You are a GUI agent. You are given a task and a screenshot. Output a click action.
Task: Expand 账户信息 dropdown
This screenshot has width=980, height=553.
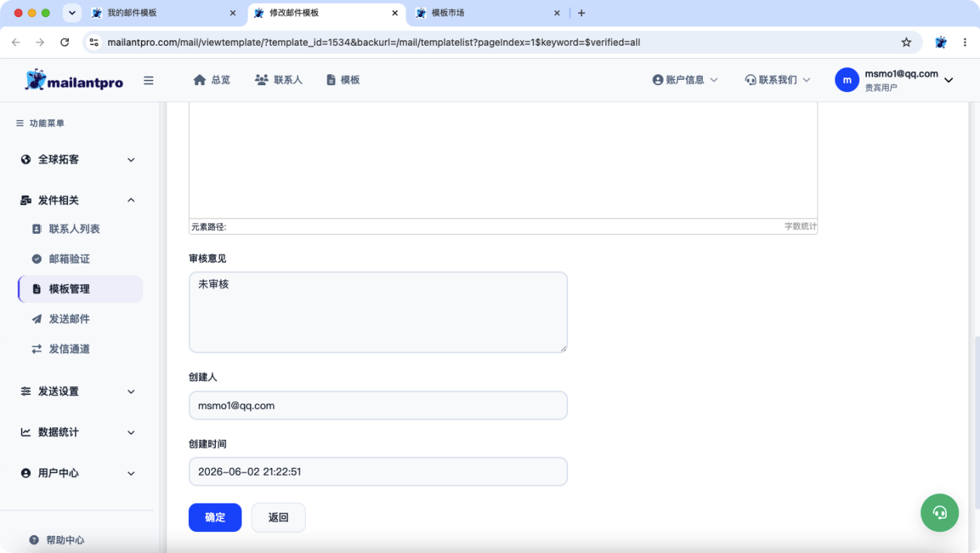(685, 80)
